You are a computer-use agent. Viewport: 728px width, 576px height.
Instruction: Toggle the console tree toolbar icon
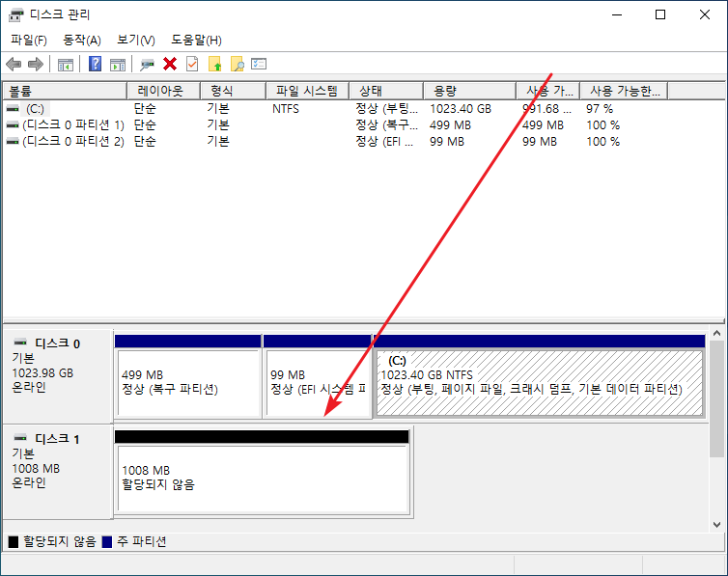(66, 64)
